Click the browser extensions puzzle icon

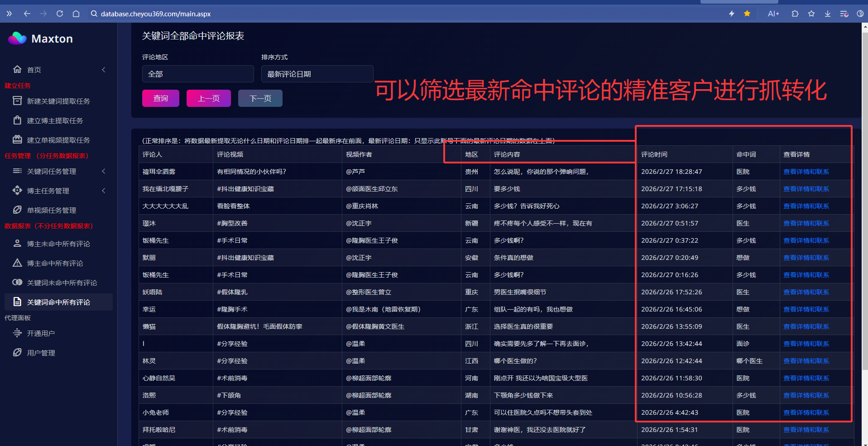[795, 14]
